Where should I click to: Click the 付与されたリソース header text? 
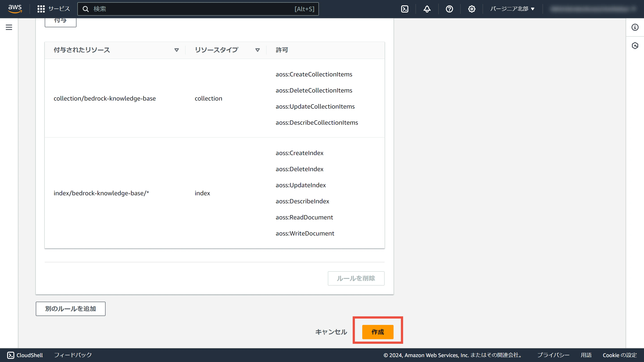[x=82, y=50]
